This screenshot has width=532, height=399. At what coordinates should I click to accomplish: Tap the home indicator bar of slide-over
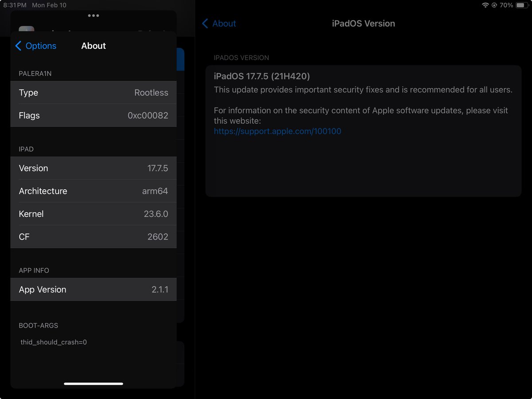point(94,383)
